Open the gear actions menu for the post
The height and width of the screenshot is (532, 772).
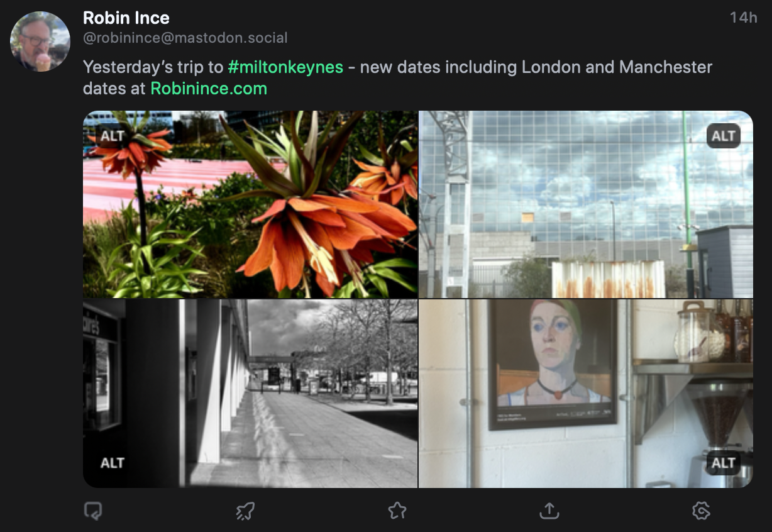pos(700,511)
